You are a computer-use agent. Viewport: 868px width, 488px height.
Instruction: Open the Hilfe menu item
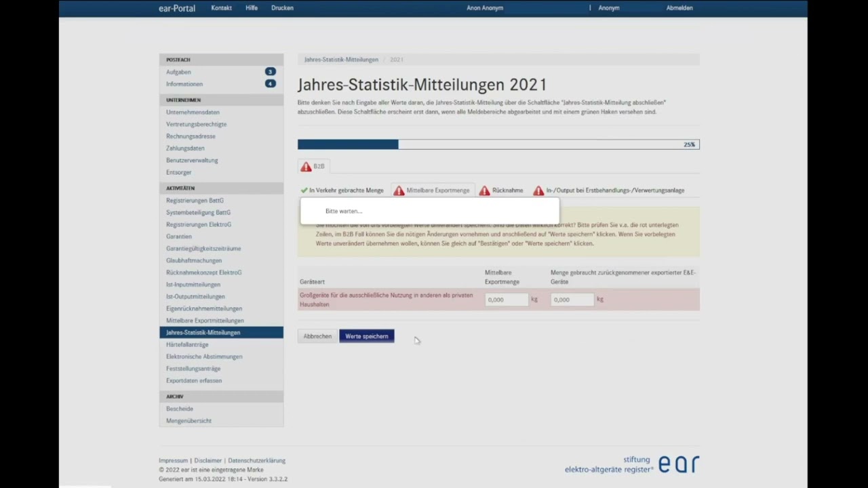252,8
